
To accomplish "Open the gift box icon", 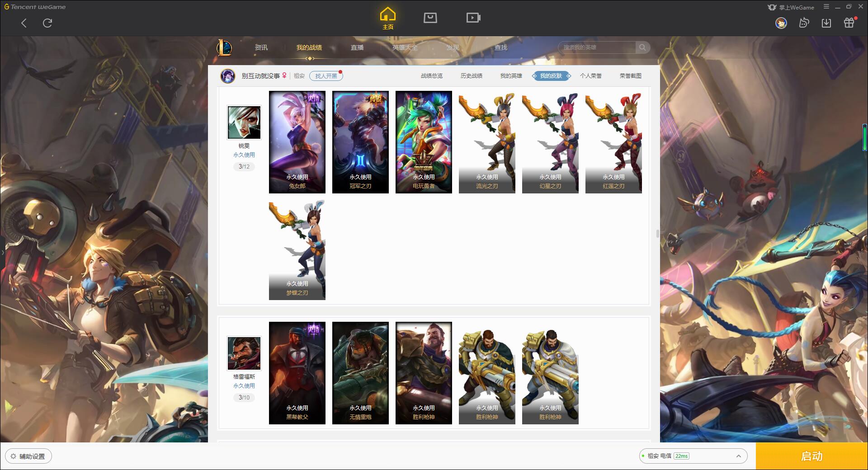I will tap(849, 23).
